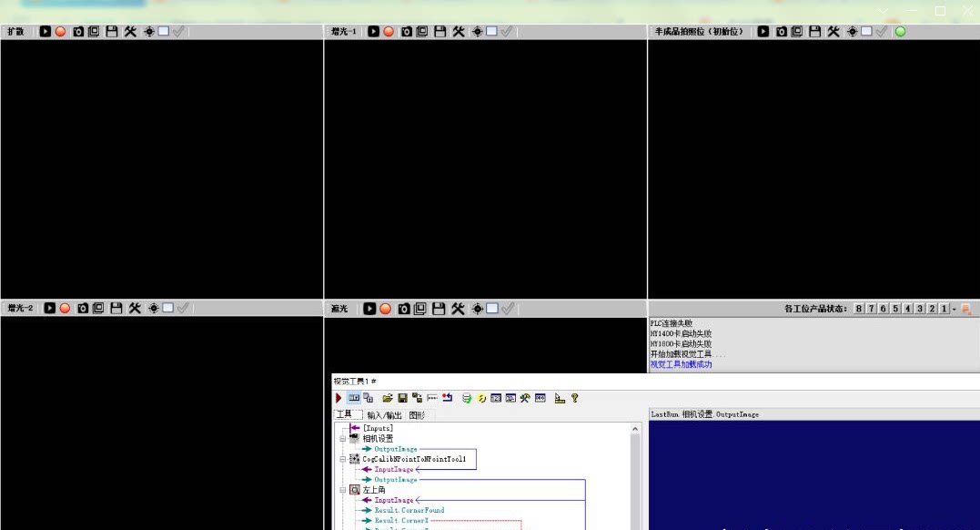Select station 3 in 各工位产品状态

pyautogui.click(x=920, y=309)
